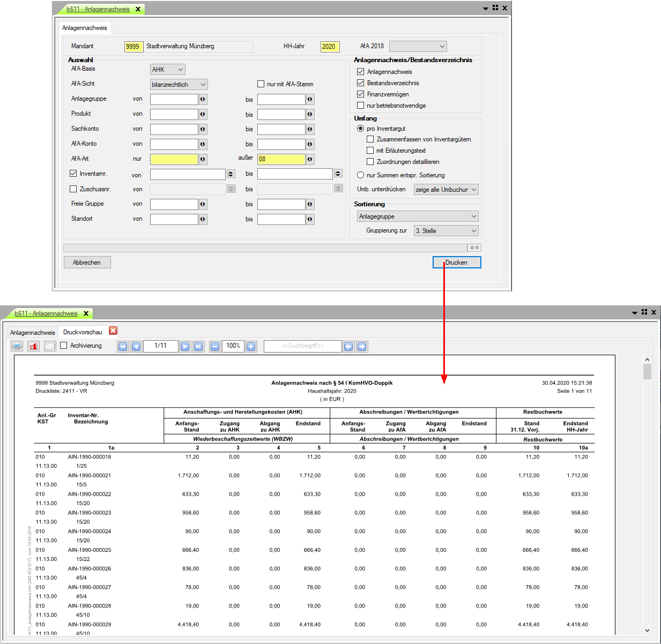The width and height of the screenshot is (661, 644).
Task: Expand the Sortierung Anlagegruppe dropdown
Action: (418, 216)
